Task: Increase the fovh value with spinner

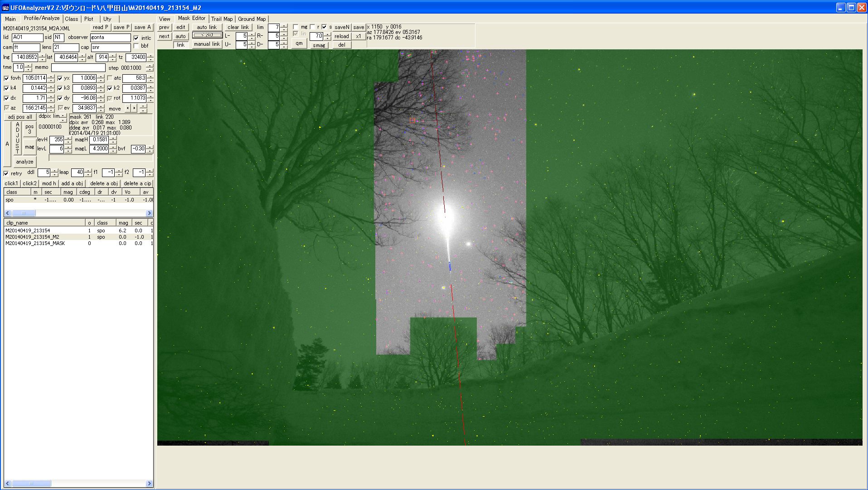Action: (x=51, y=77)
